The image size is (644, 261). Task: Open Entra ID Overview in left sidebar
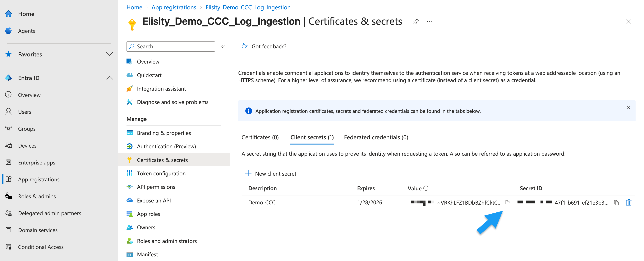coord(29,95)
